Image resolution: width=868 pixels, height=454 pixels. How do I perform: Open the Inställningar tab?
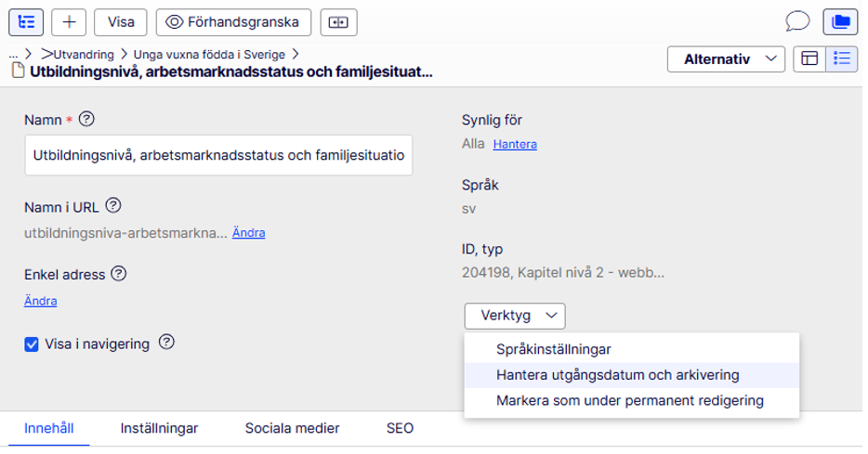(159, 429)
